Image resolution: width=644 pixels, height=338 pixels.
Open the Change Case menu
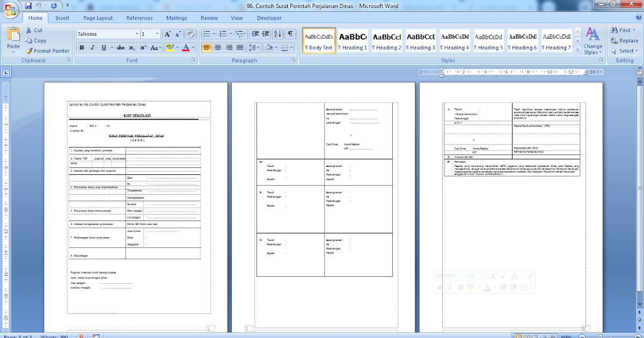point(156,47)
